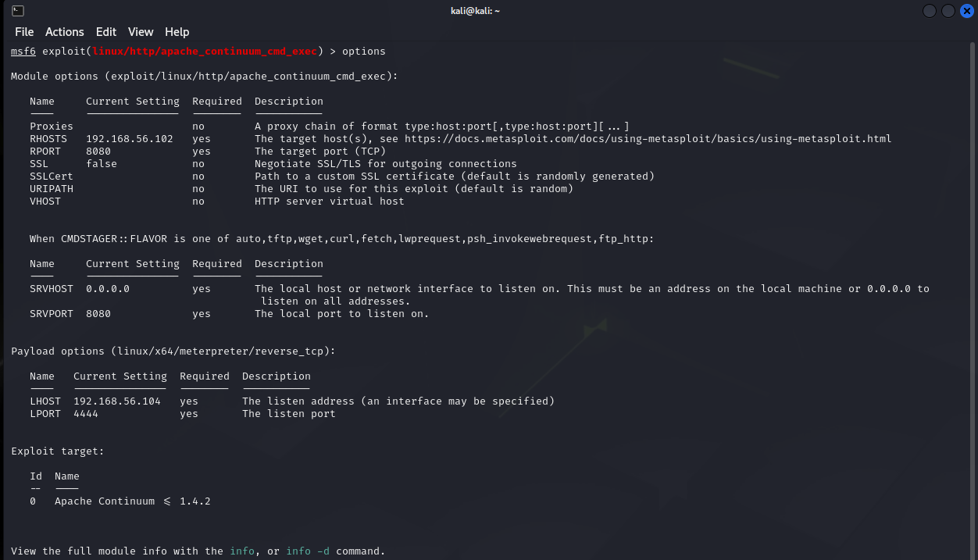The width and height of the screenshot is (978, 560).
Task: Click the LPORT value 4444
Action: click(x=86, y=414)
